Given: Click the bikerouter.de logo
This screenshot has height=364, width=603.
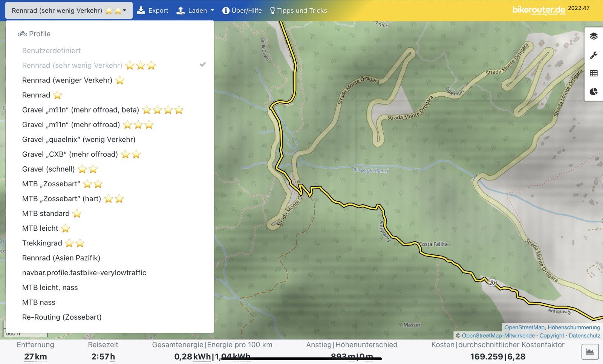Looking at the screenshot, I should pyautogui.click(x=539, y=10).
